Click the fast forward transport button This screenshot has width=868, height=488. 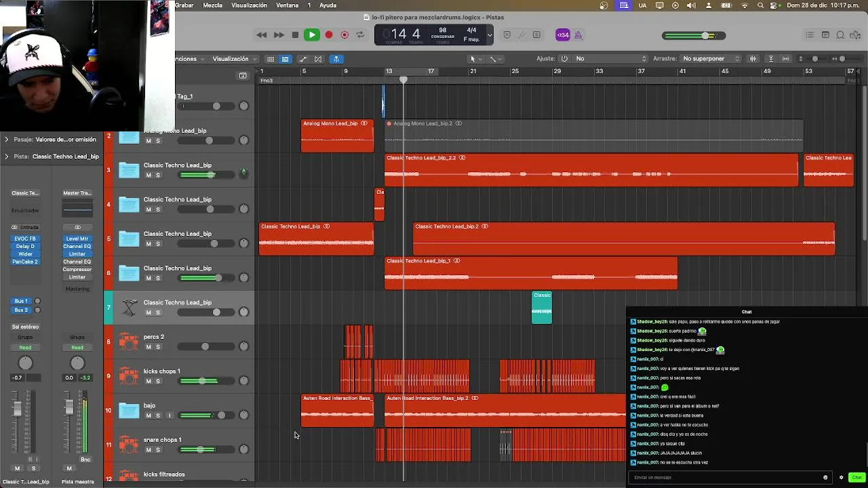coord(279,35)
